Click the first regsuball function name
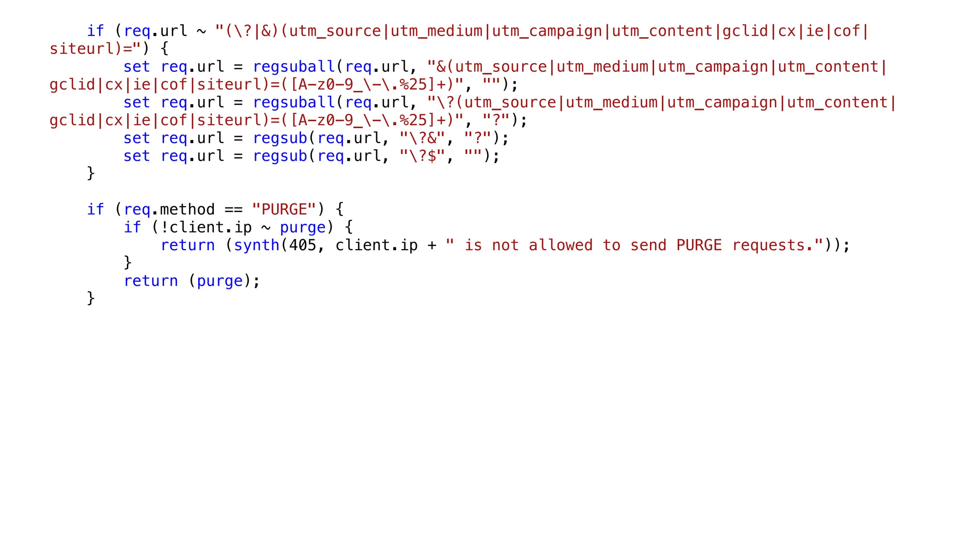Viewport: 980px width, 551px height. point(294,67)
